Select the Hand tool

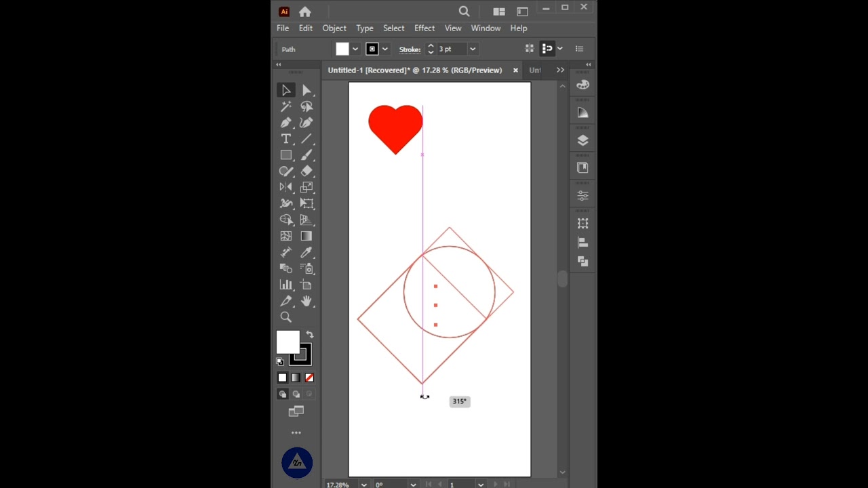[307, 301]
